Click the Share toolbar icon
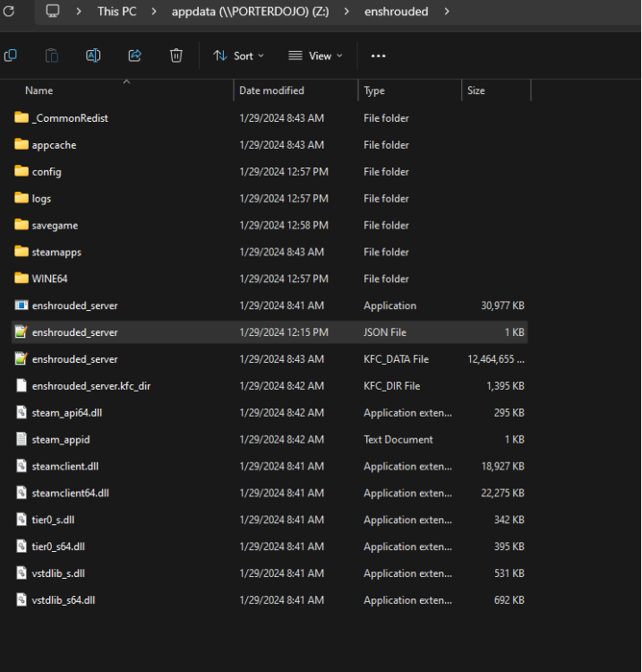The width and height of the screenshot is (642, 672). click(135, 56)
